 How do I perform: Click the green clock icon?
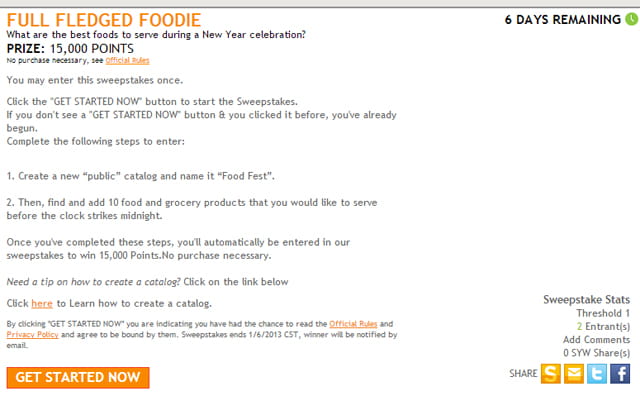point(632,19)
